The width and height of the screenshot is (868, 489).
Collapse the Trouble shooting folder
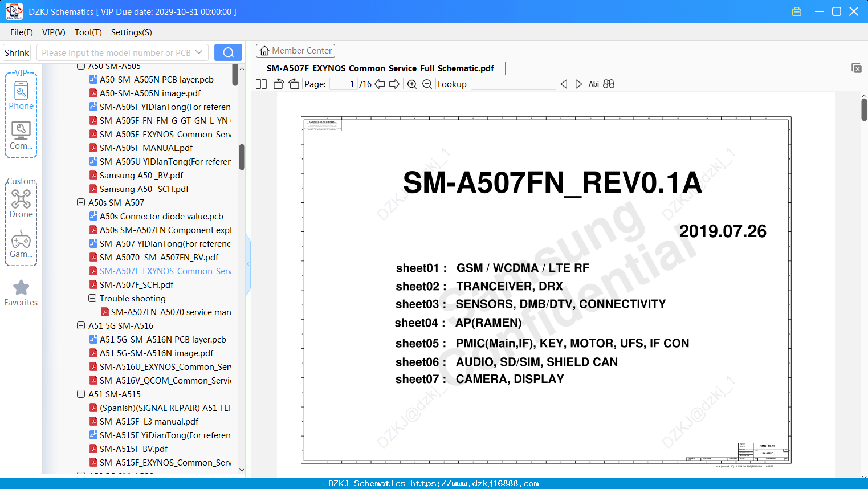coord(92,298)
